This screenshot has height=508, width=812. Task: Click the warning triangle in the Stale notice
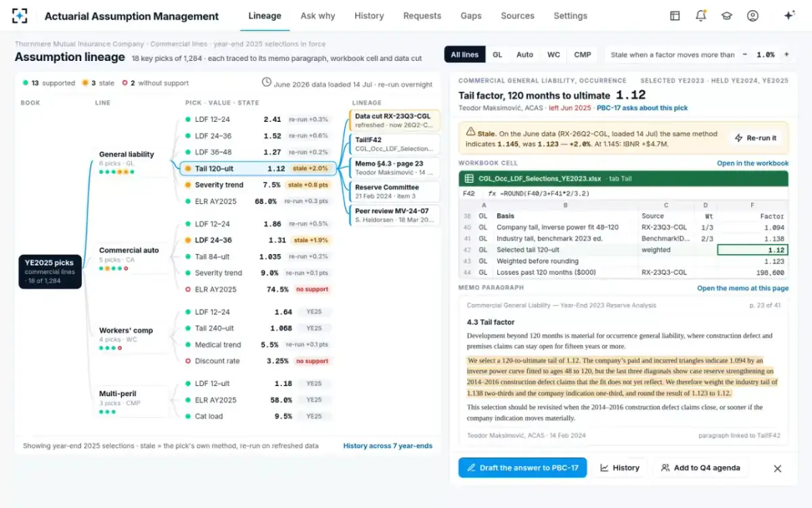pos(470,133)
